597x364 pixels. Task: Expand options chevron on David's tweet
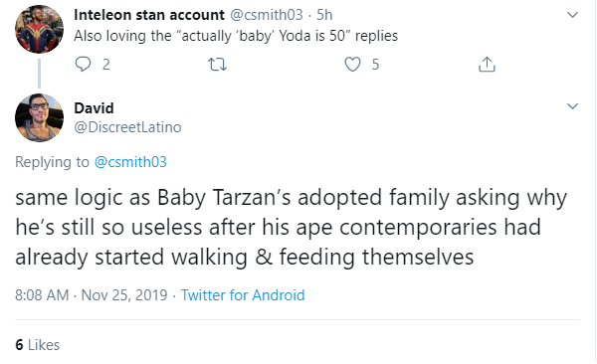(572, 106)
